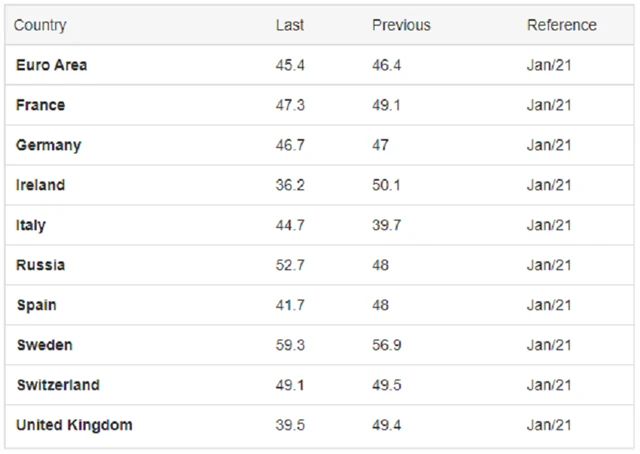Select United Kingdom's last value 39.5

coord(290,425)
